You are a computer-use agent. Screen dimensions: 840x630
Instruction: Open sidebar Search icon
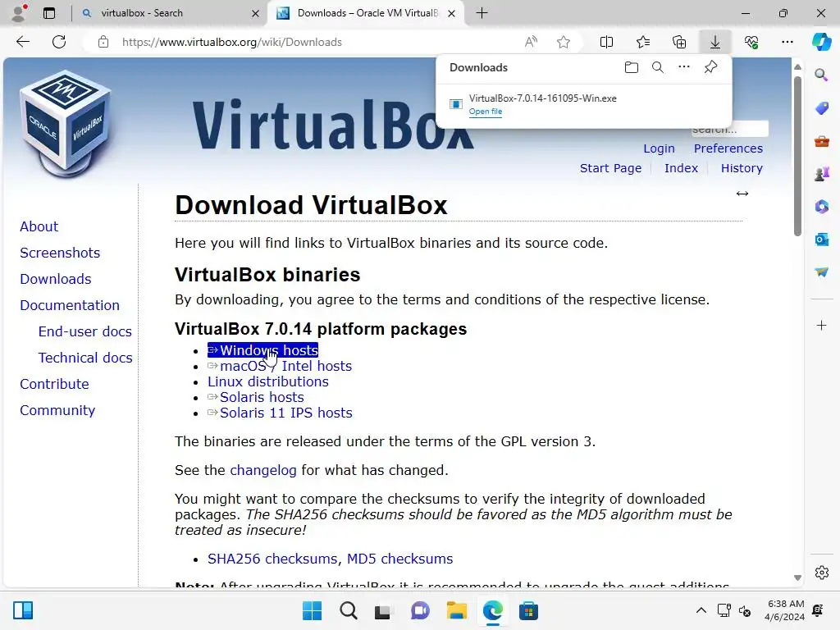point(822,75)
